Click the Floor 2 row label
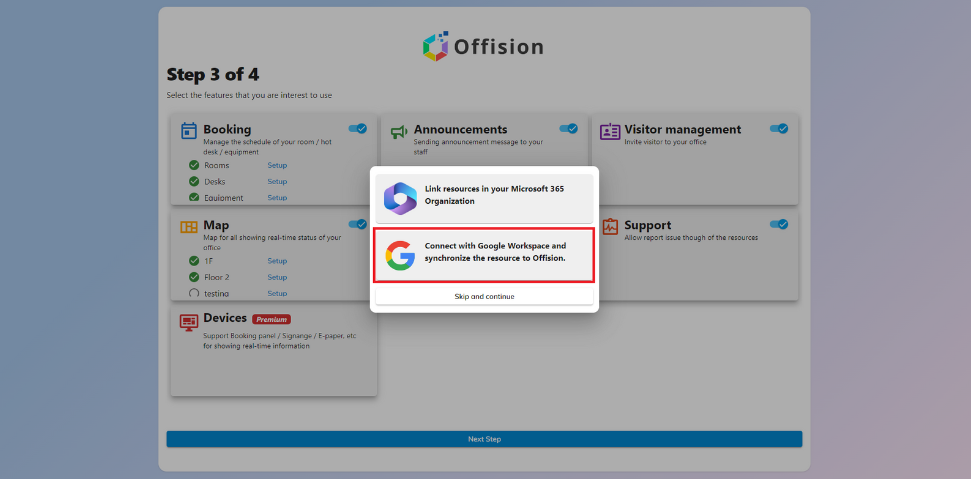Image resolution: width=971 pixels, height=479 pixels. point(217,277)
